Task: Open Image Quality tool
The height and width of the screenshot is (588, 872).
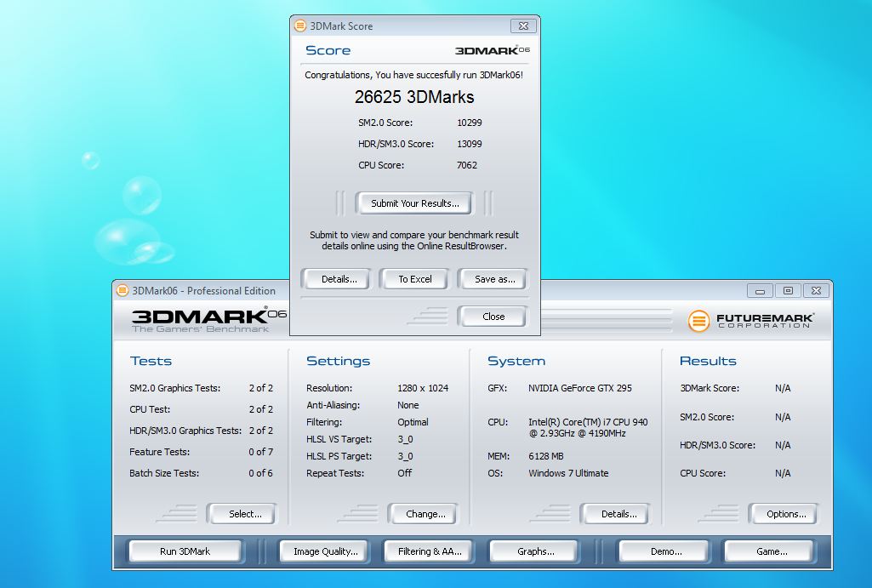Action: (x=325, y=551)
